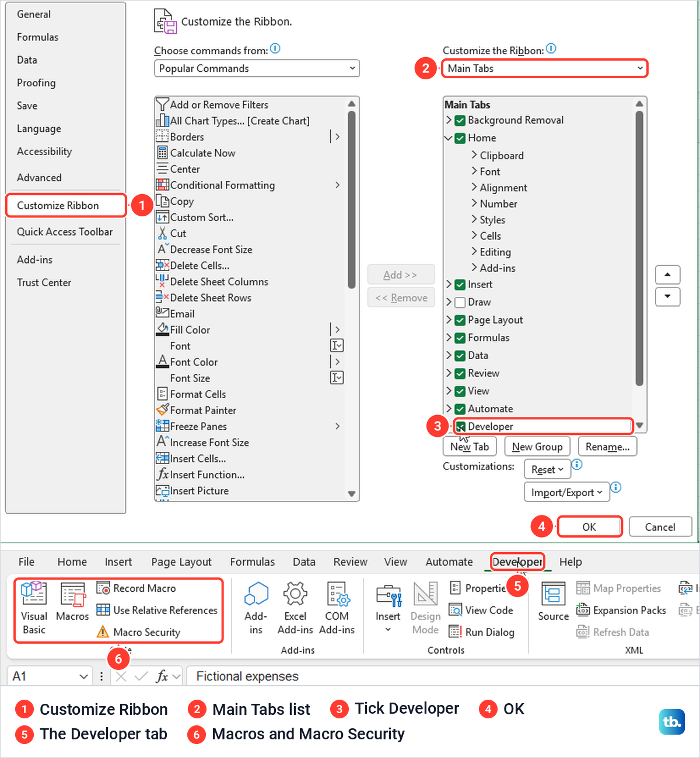Click the Visual Basic icon

34,594
